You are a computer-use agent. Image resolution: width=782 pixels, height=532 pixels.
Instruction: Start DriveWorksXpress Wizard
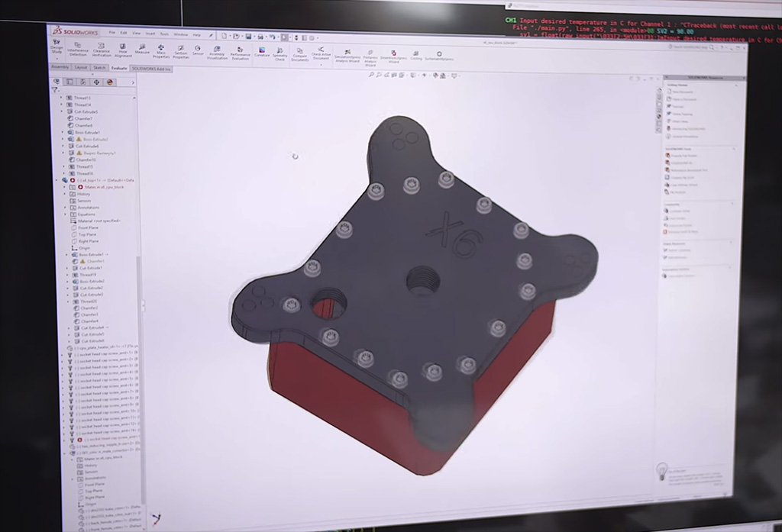(x=393, y=56)
